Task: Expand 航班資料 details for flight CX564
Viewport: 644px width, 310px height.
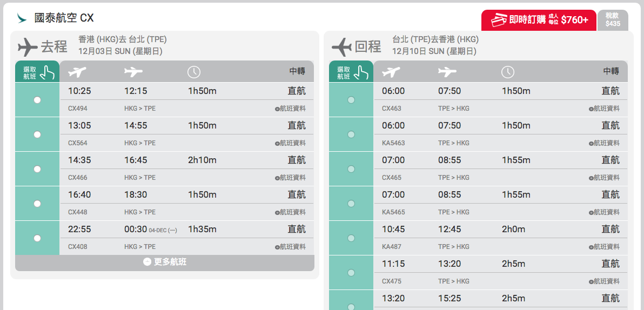Action: [290, 143]
